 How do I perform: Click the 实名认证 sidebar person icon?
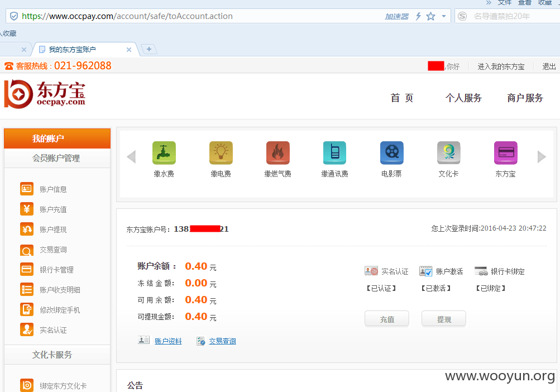pos(27,329)
